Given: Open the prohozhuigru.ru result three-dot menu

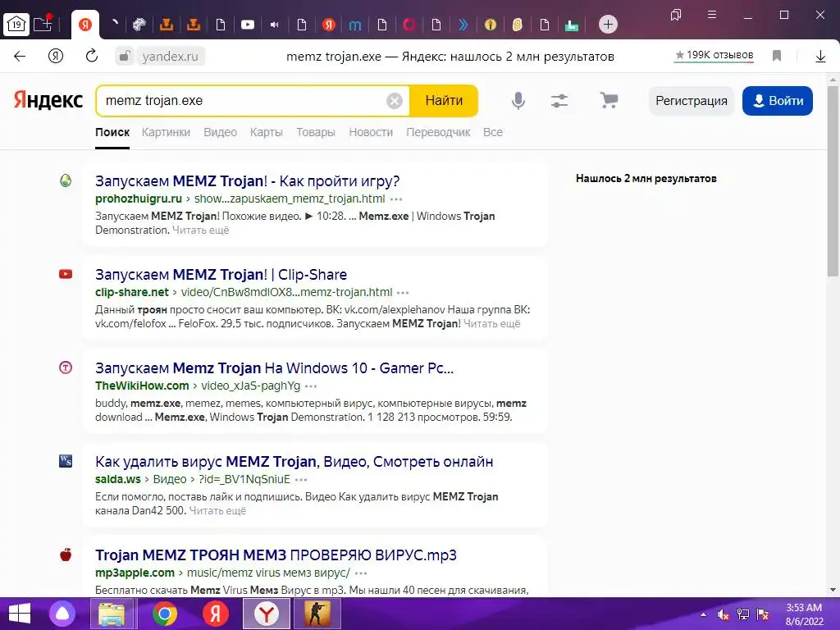Looking at the screenshot, I should pyautogui.click(x=396, y=199).
